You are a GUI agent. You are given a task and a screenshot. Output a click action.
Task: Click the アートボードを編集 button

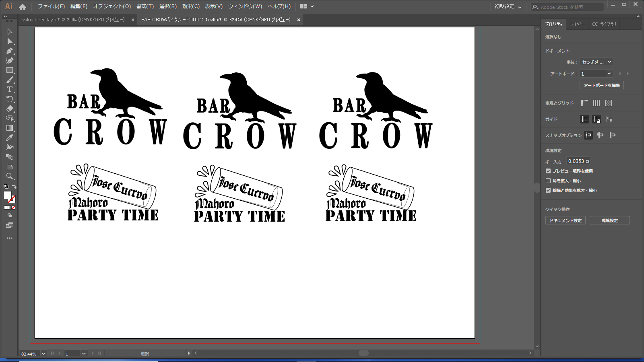[x=602, y=85]
